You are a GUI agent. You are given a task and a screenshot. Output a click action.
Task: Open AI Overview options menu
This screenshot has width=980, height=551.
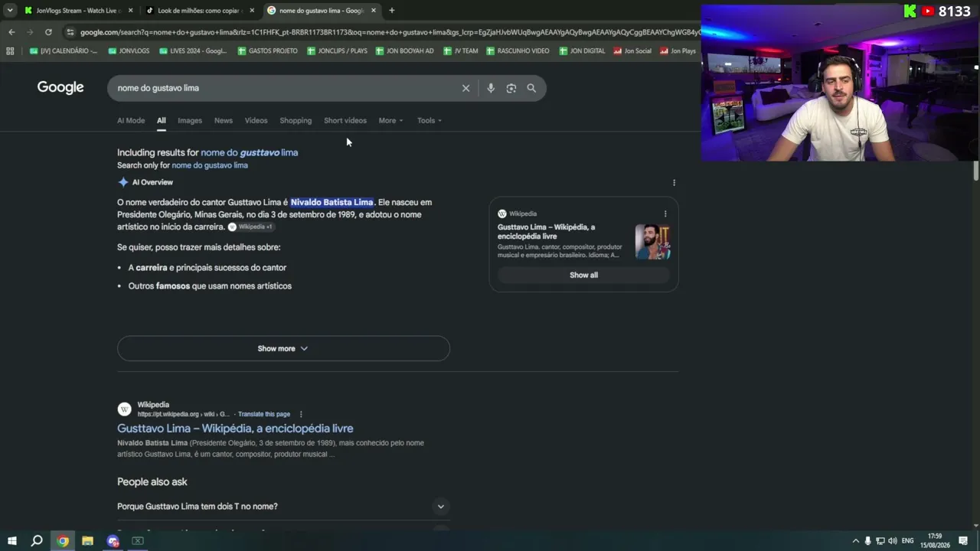coord(674,182)
